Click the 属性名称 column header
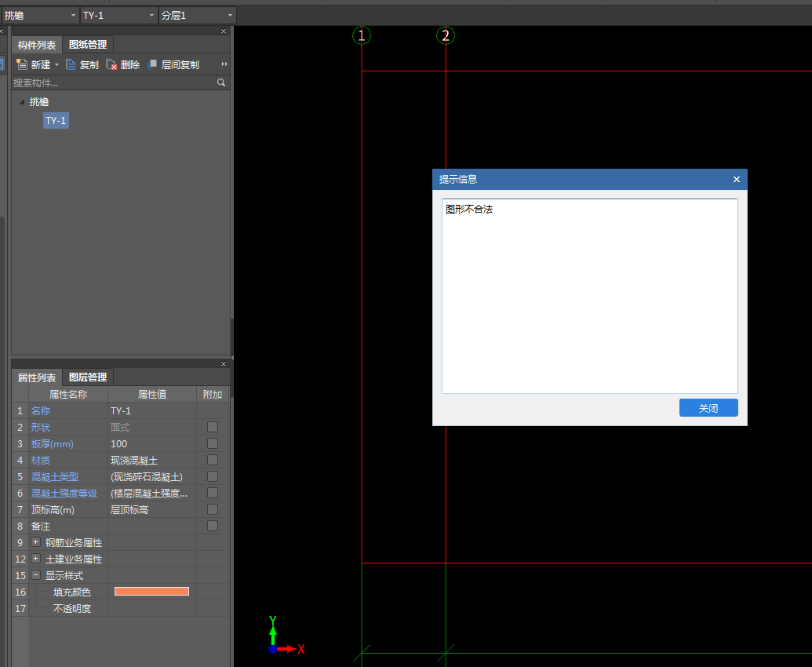812x667 pixels. [67, 394]
